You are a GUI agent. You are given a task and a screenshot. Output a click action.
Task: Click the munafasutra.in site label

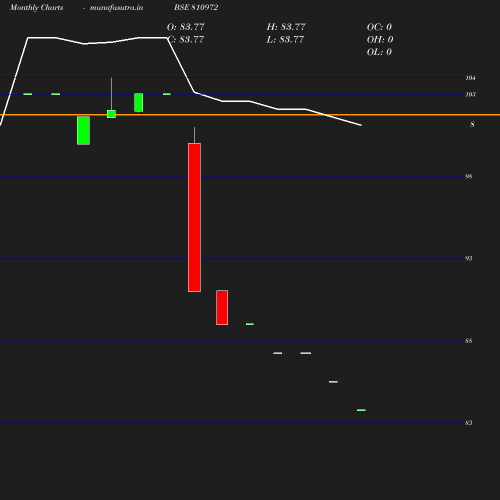[116, 7]
